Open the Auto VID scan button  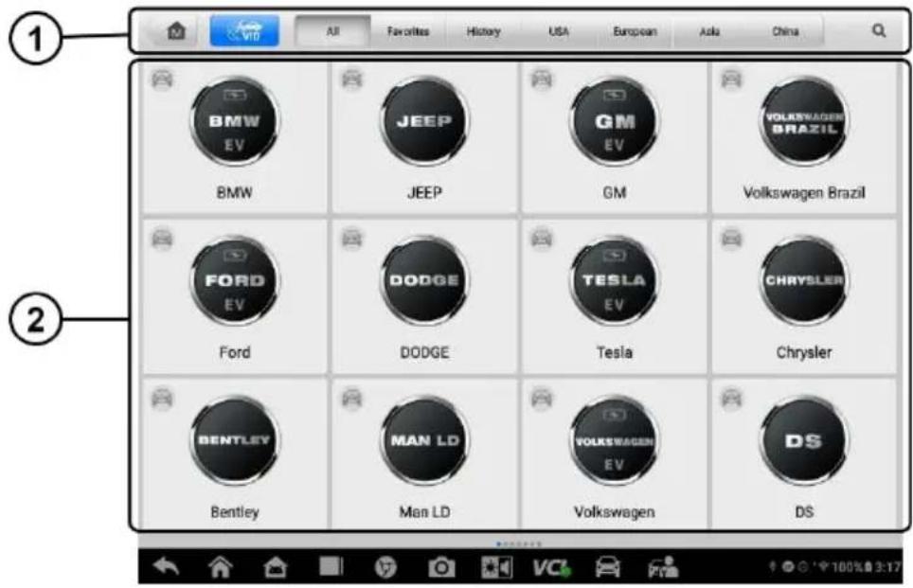click(x=244, y=31)
